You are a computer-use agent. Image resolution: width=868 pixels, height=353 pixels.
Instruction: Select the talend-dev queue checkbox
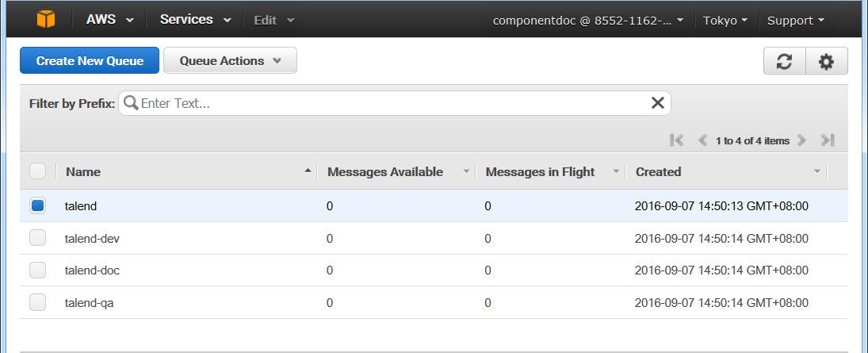tap(37, 238)
